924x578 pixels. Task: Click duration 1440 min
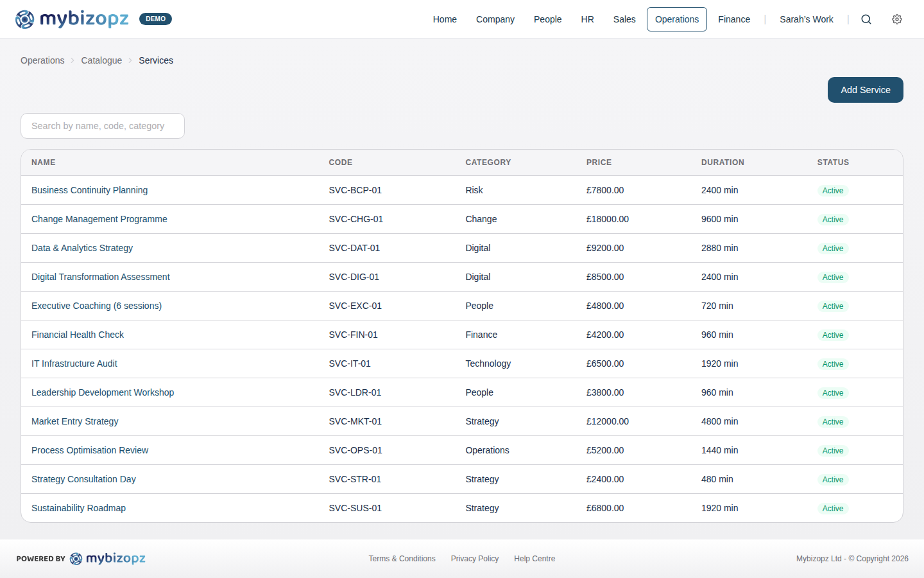coord(720,450)
